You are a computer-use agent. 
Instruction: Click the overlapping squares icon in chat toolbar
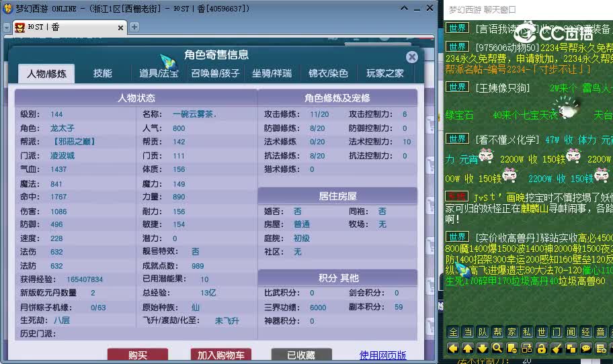coord(571,348)
